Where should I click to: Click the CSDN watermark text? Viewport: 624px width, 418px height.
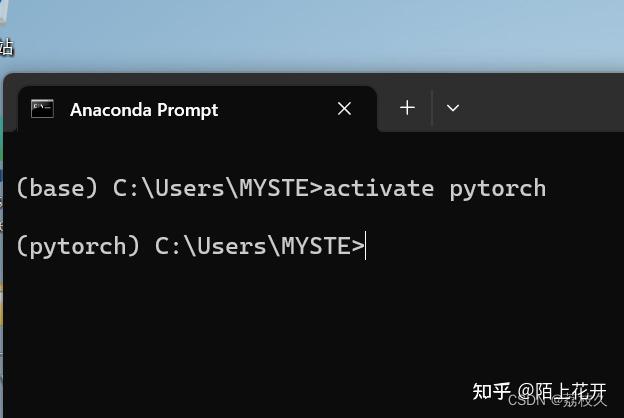(x=526, y=400)
